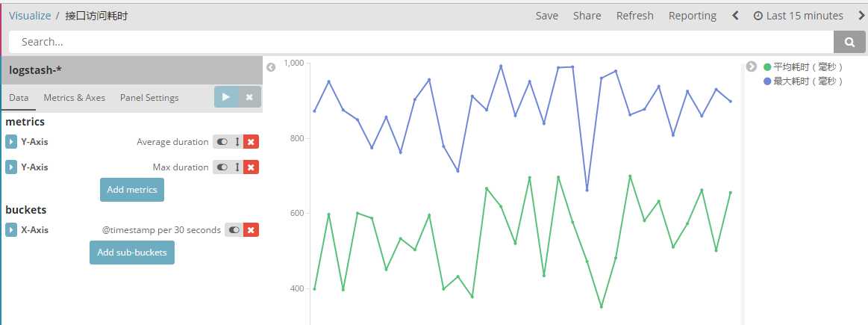
Task: Toggle the X-Axis timestamp bucket off
Action: (x=234, y=229)
